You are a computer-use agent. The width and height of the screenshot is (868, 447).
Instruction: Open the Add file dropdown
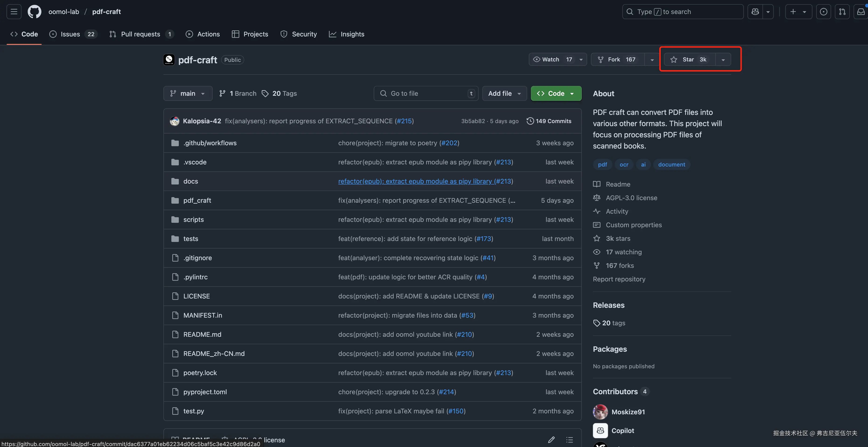tap(504, 93)
